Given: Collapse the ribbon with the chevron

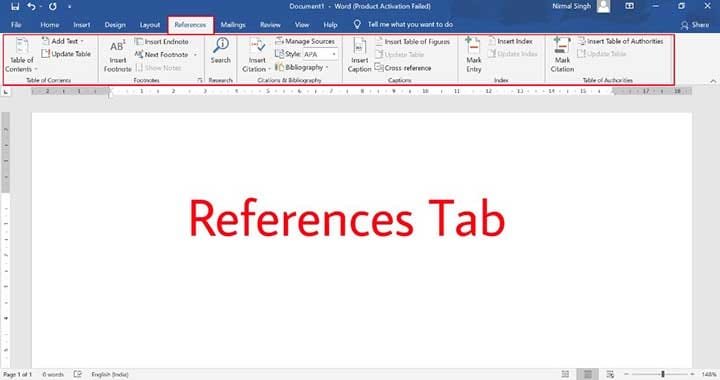Looking at the screenshot, I should pos(713,81).
